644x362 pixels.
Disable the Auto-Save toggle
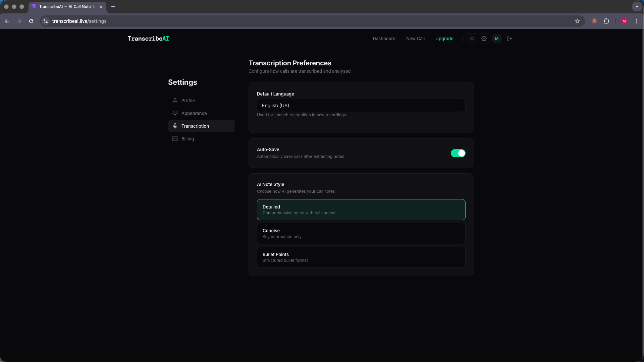[x=458, y=153]
